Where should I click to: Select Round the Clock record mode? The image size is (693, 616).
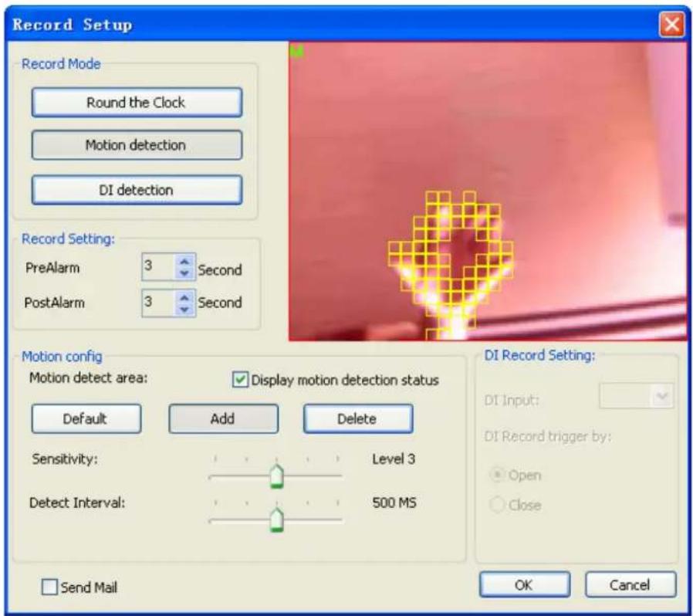pos(137,102)
